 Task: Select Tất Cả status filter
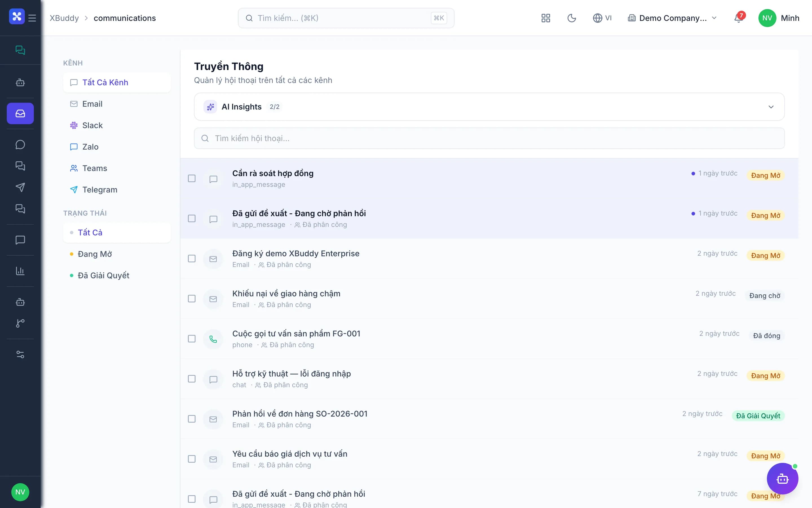(117, 233)
